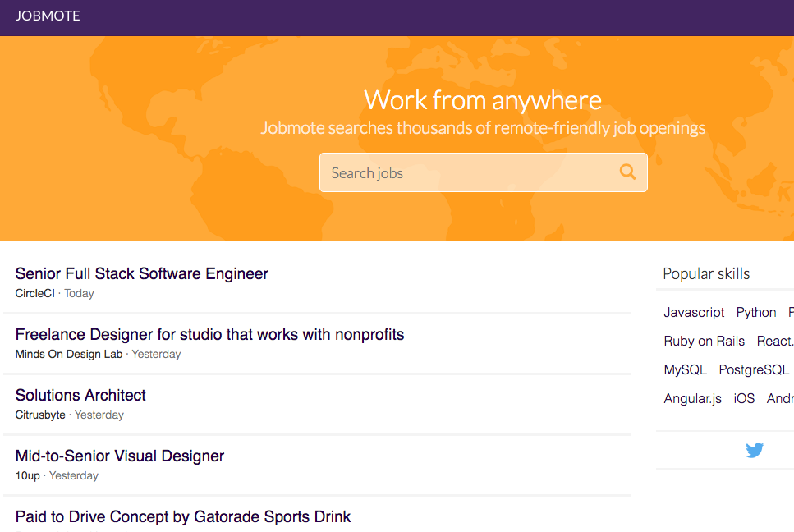Click the Minds On Design Lab company name
This screenshot has height=532, width=794.
pos(69,355)
